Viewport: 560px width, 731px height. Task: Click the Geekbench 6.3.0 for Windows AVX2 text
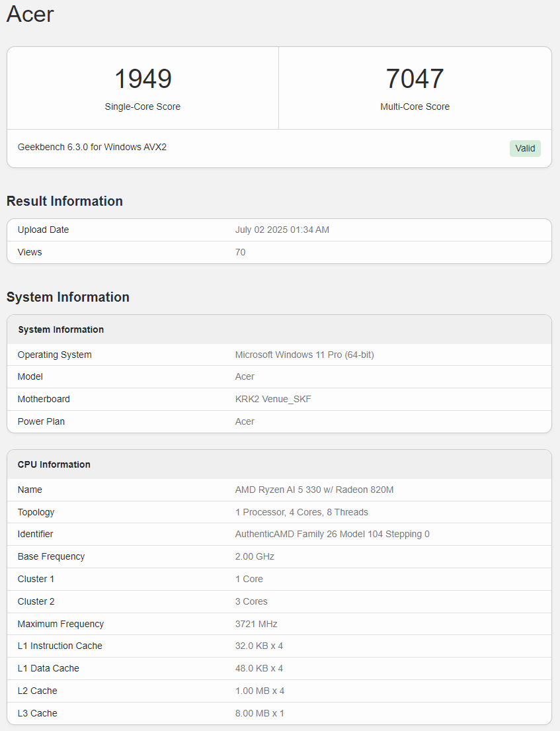click(93, 147)
